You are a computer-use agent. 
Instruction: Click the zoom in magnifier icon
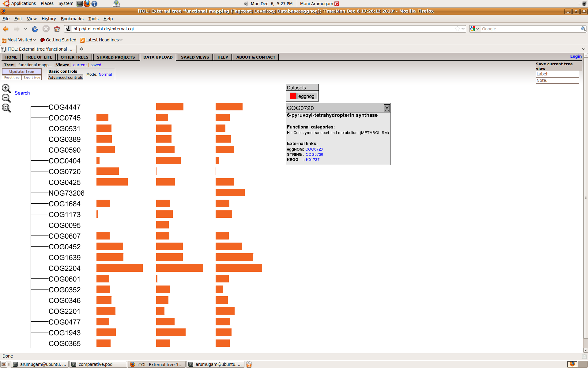6,88
